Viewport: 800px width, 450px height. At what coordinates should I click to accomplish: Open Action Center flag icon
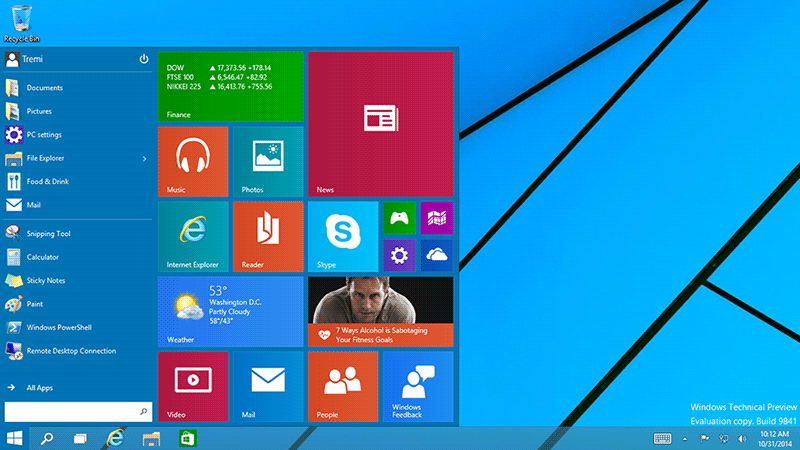click(705, 439)
